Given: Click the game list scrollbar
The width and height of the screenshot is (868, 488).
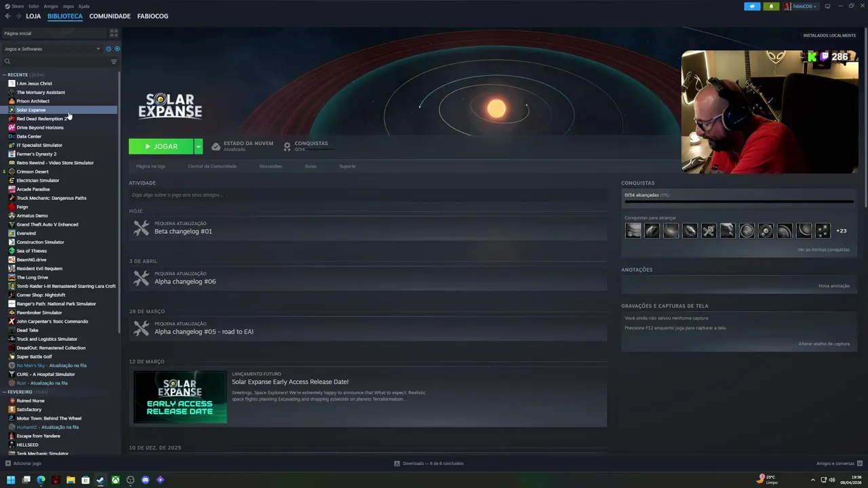Looking at the screenshot, I should click(119, 203).
